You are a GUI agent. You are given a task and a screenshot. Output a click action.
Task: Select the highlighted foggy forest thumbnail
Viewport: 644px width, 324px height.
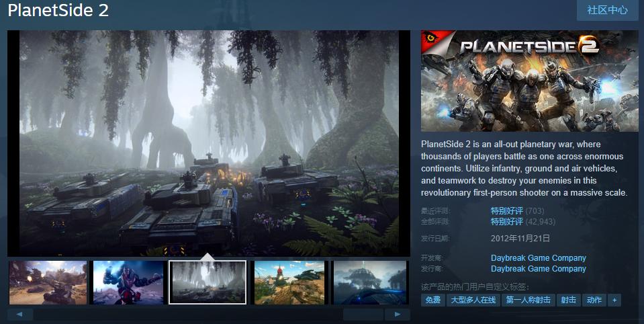(x=208, y=282)
